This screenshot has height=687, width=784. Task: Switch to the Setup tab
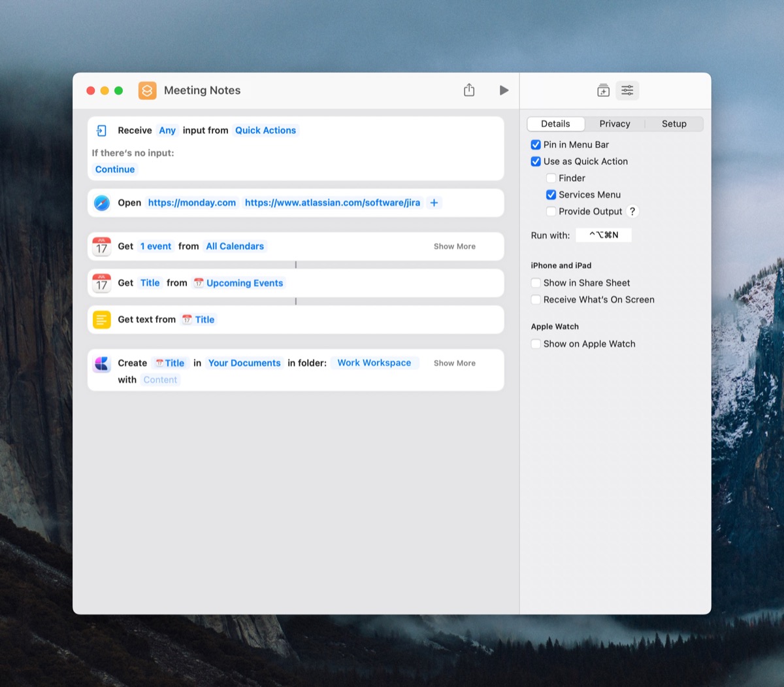pos(674,124)
